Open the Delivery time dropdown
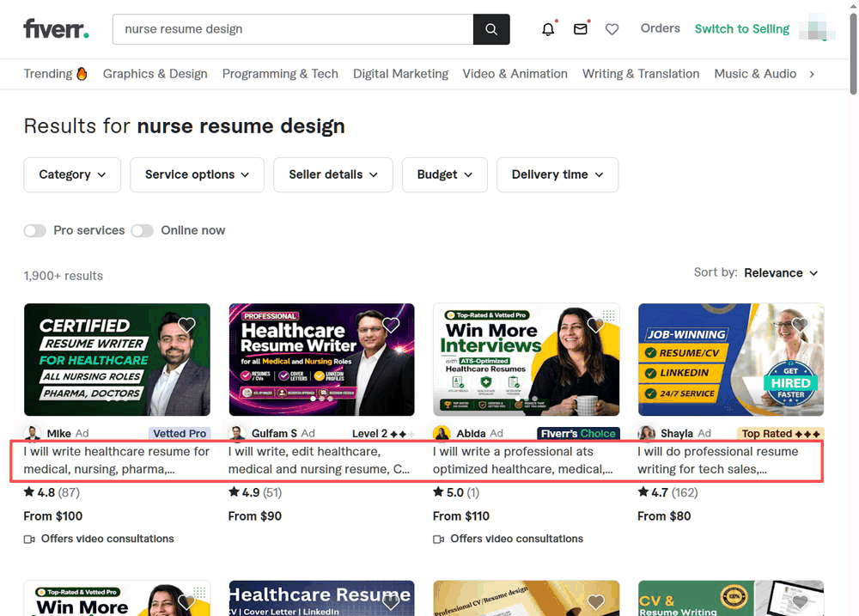This screenshot has height=616, width=859. tap(557, 174)
